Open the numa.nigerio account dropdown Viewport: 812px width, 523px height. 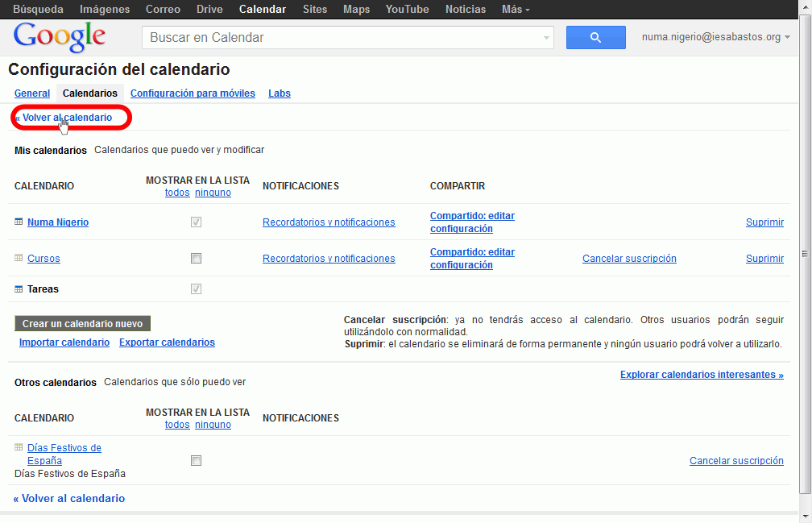pos(715,37)
